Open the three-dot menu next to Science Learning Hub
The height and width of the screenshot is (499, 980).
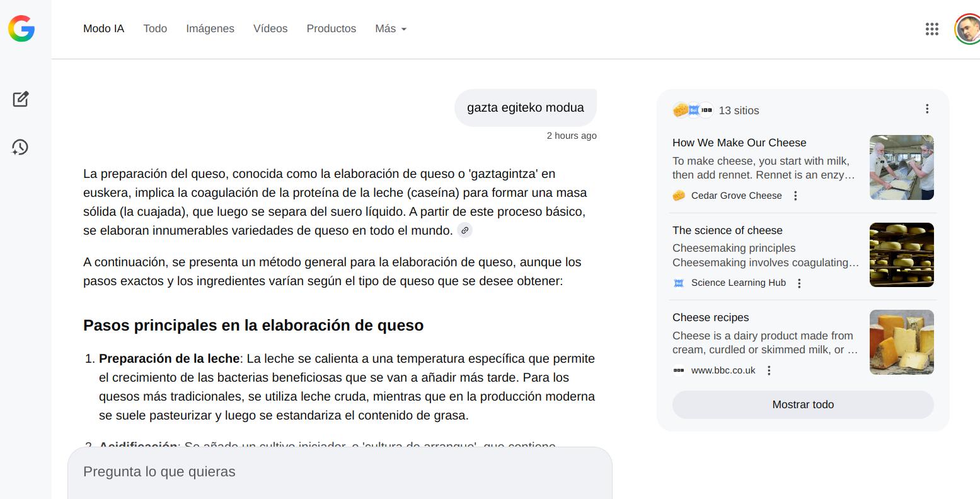[799, 283]
